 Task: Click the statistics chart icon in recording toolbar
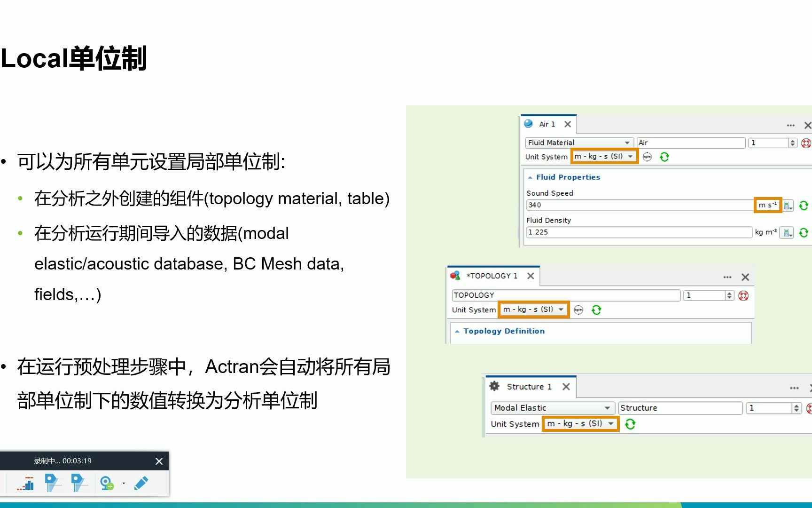25,483
